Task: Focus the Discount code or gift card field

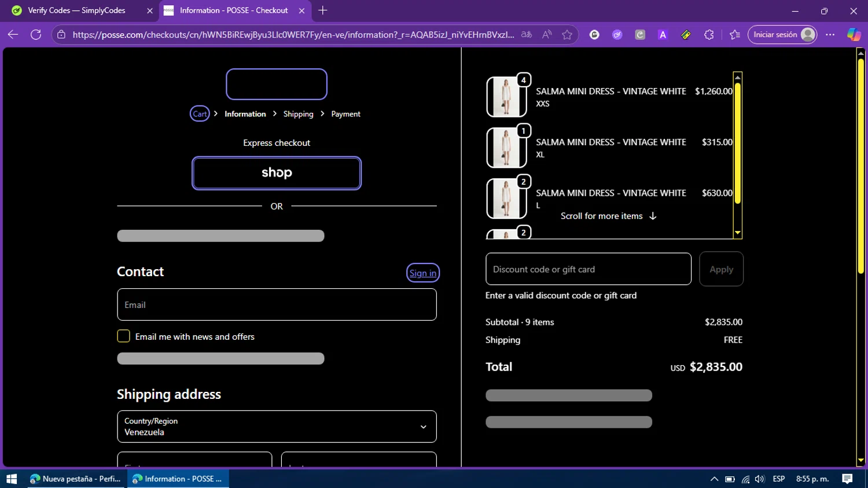Action: click(589, 269)
